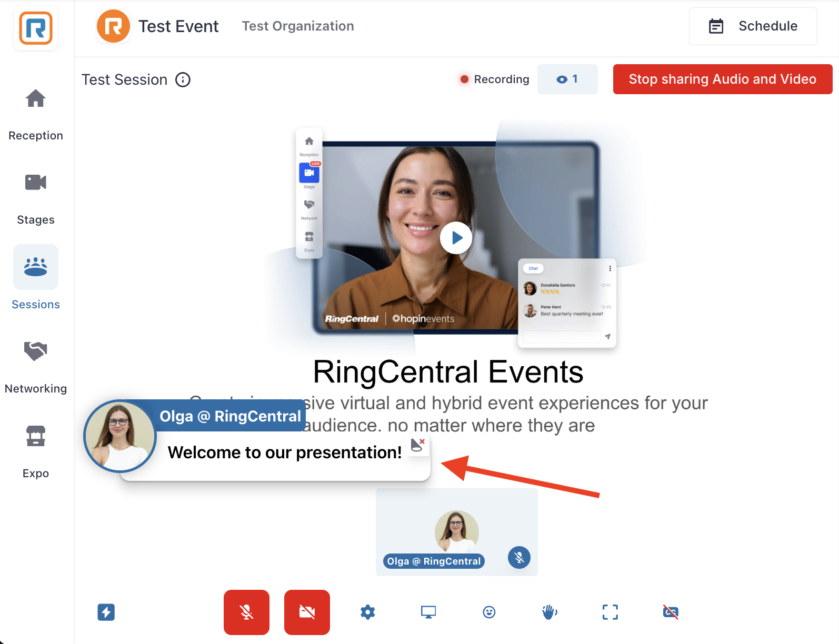Open the Networking section
This screenshot has width=839, height=644.
click(36, 351)
